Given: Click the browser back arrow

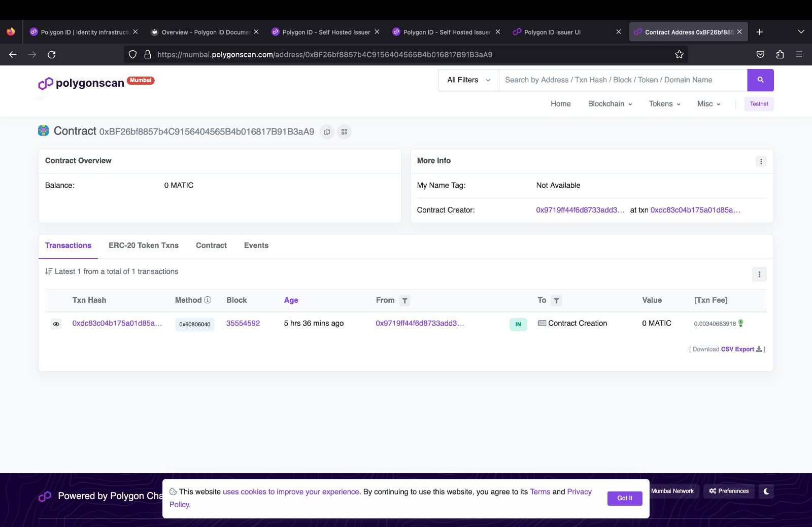Looking at the screenshot, I should [13, 54].
